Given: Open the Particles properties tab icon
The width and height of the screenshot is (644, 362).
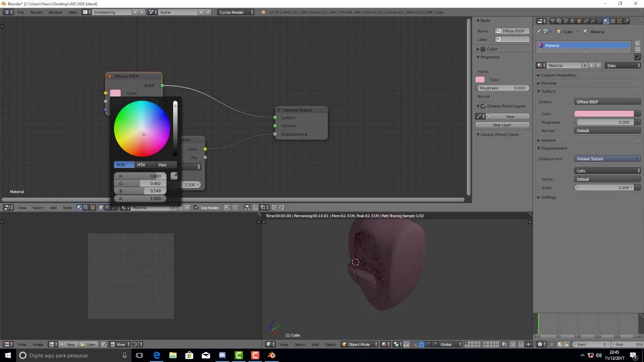Looking at the screenshot, I should [x=619, y=21].
